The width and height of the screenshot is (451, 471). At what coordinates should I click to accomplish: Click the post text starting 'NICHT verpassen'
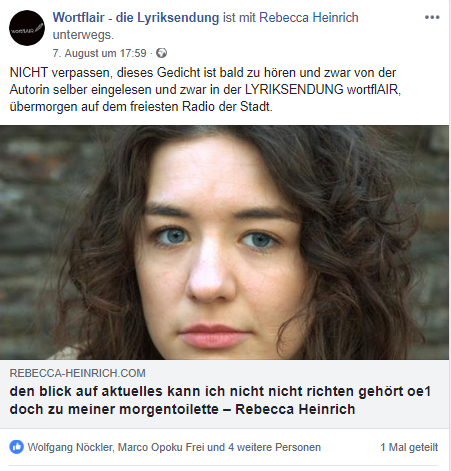(x=206, y=90)
